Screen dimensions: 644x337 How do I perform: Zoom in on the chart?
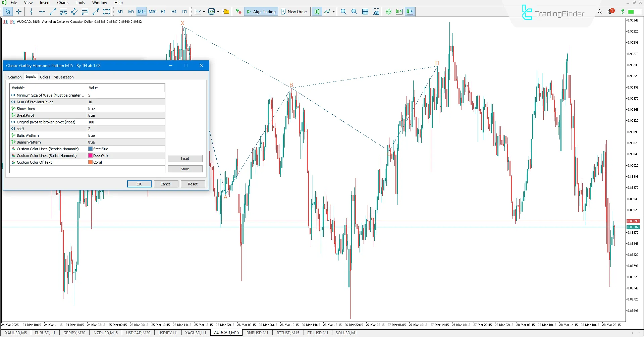(343, 11)
